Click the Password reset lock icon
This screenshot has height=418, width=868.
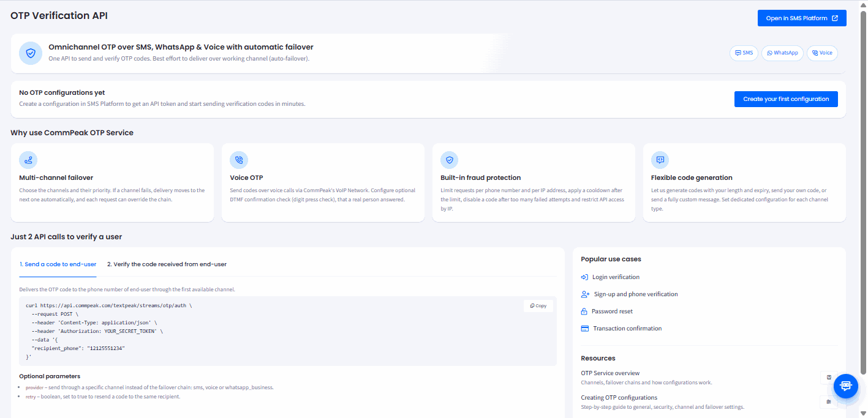584,312
